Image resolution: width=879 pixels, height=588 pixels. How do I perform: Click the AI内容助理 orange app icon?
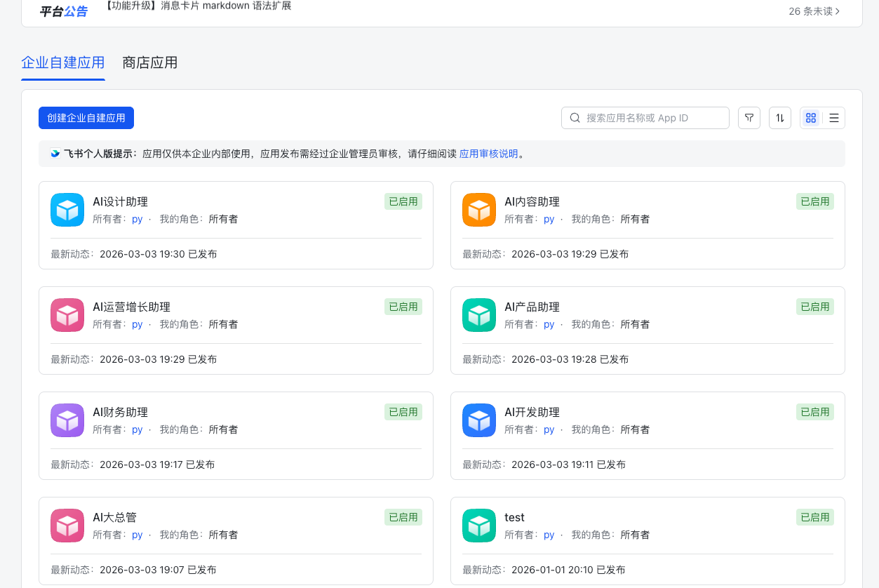tap(478, 209)
